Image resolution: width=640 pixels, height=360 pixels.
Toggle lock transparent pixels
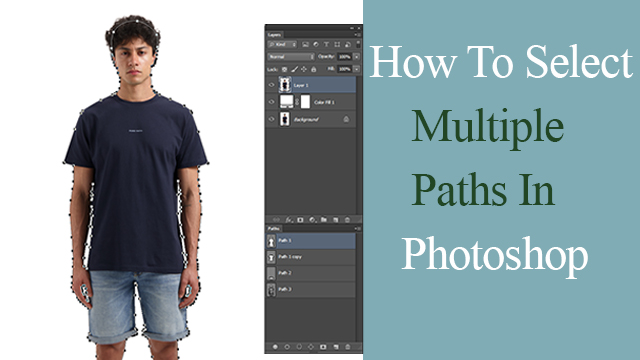(284, 70)
